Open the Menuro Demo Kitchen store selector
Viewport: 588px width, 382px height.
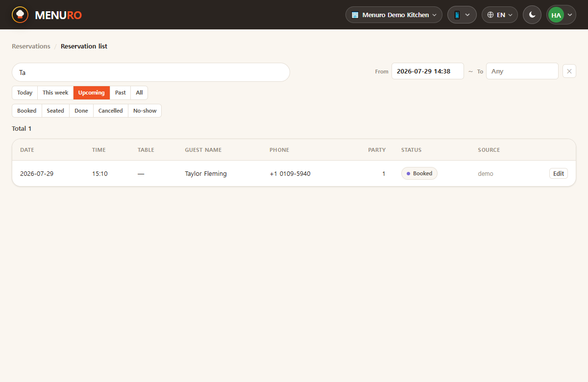coord(394,15)
